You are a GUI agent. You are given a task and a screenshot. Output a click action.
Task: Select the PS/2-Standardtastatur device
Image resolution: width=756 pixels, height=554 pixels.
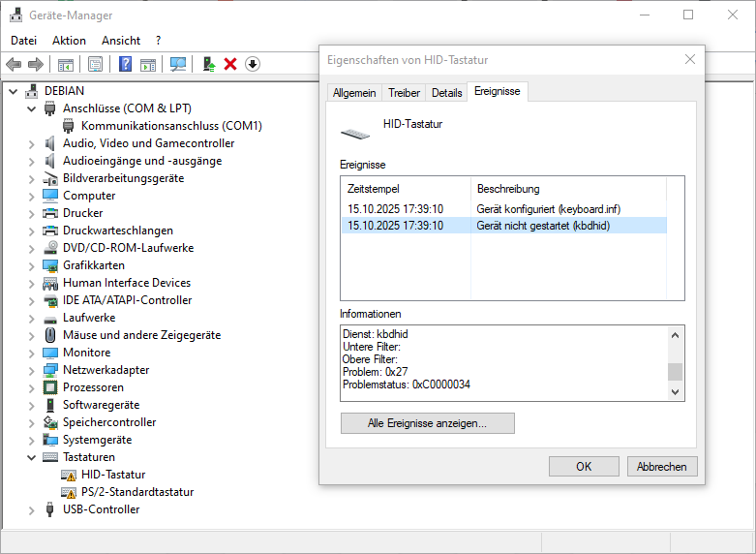point(136,492)
